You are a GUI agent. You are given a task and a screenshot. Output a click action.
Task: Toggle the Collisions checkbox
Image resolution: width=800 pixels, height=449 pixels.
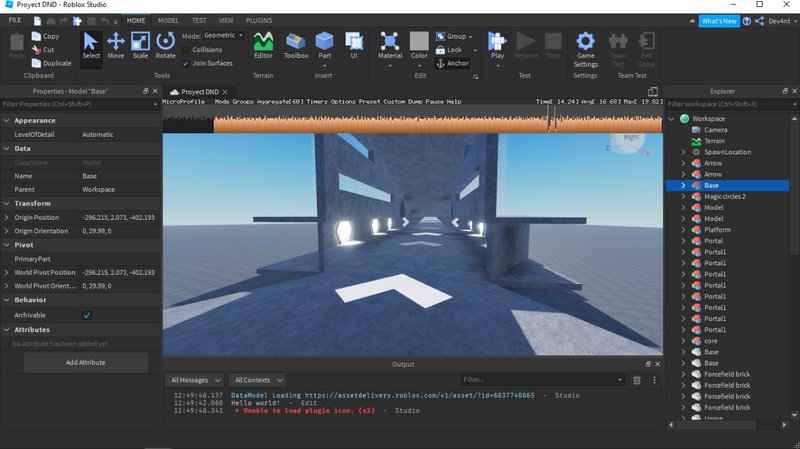coord(185,49)
